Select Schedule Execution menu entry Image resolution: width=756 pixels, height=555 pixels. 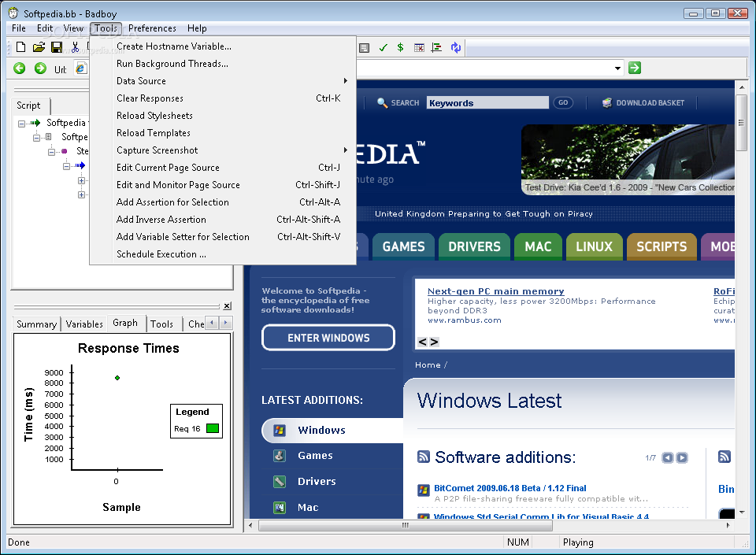[223, 254]
